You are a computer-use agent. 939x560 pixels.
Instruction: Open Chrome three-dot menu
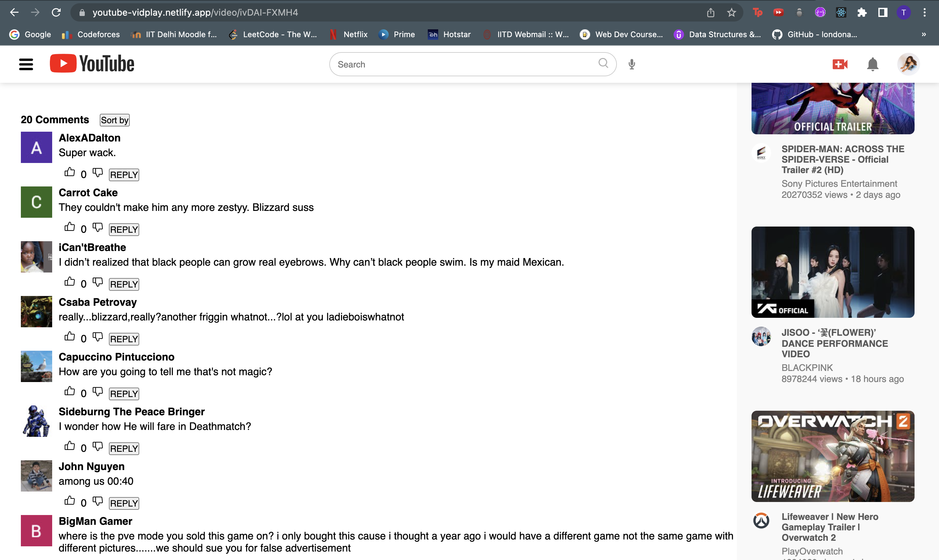(924, 12)
